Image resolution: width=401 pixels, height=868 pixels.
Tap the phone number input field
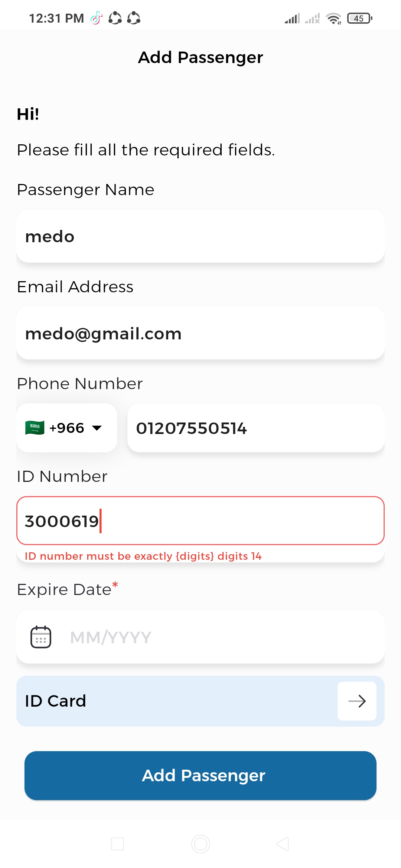point(255,428)
